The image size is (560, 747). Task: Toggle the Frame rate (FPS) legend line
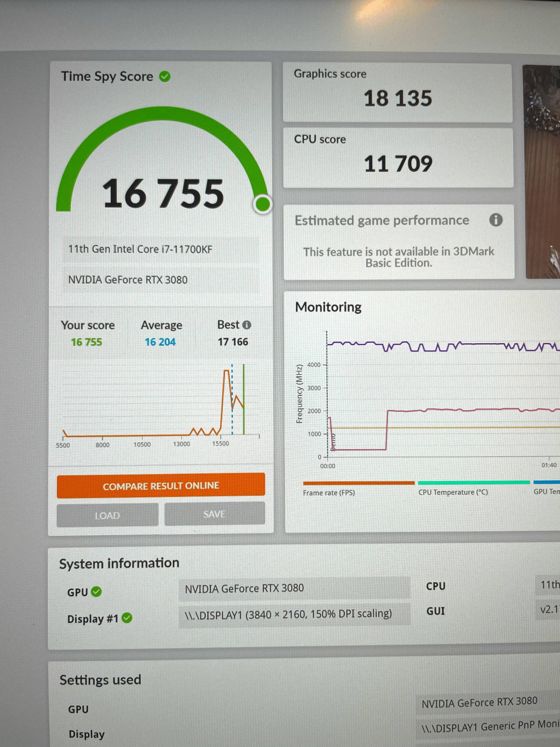click(x=358, y=483)
